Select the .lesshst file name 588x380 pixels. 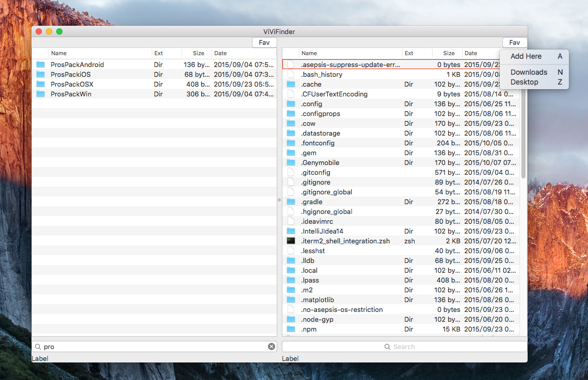(313, 251)
